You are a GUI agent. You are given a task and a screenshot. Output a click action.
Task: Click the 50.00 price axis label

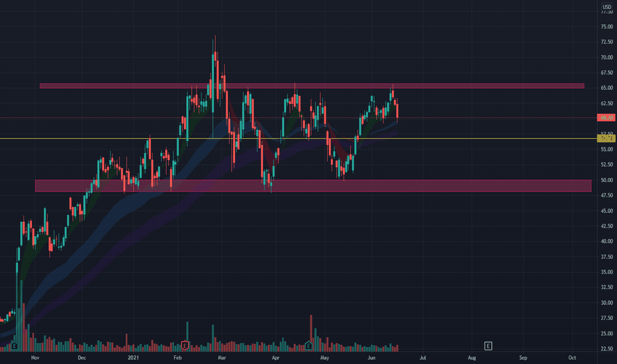tap(606, 180)
